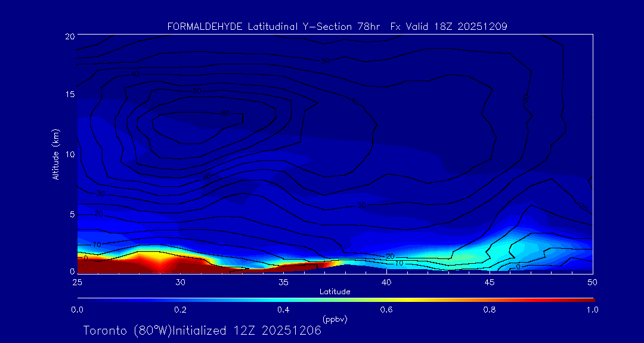
Task: Click the altitude axis tick label 10
Action: [70, 154]
